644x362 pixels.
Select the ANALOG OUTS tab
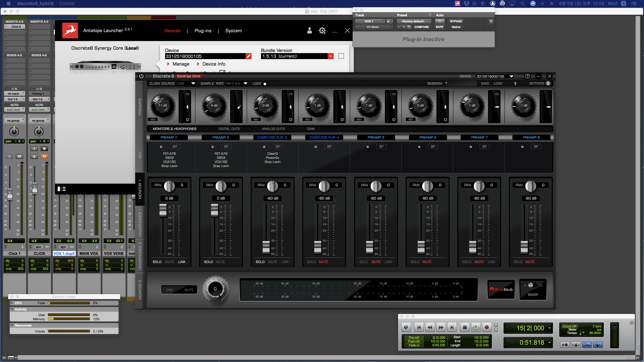(273, 129)
